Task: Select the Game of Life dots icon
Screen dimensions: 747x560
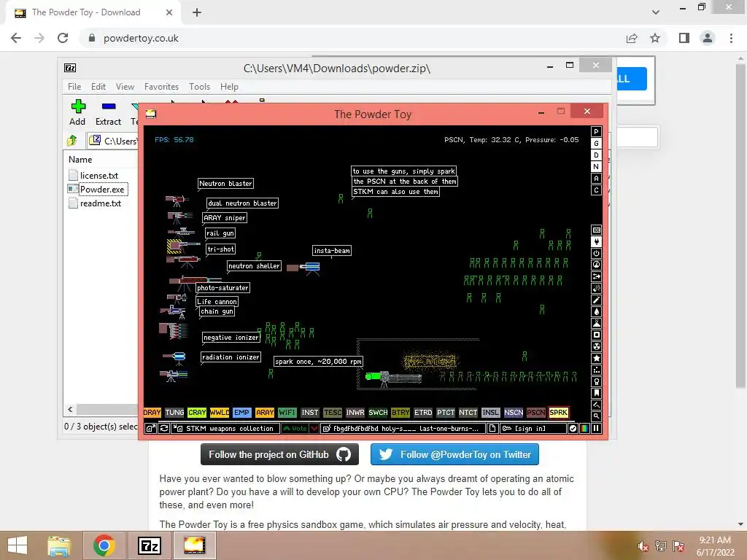Action: 596,370
